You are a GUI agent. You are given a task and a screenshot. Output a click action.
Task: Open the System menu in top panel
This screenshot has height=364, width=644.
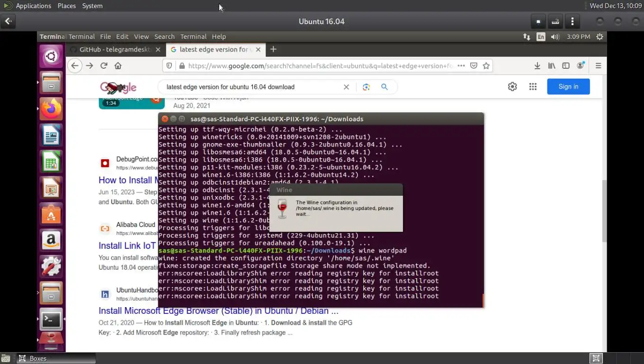(x=92, y=6)
